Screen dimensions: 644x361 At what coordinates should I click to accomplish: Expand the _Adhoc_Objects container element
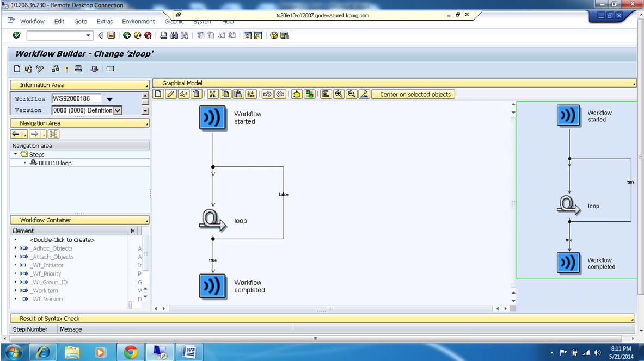click(15, 248)
